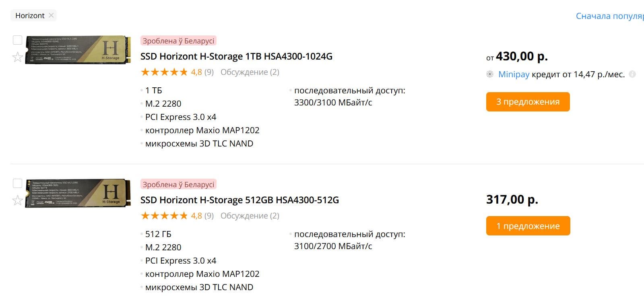Click rating stars of the 512GB SSD
This screenshot has height=301, width=644.
point(164,216)
